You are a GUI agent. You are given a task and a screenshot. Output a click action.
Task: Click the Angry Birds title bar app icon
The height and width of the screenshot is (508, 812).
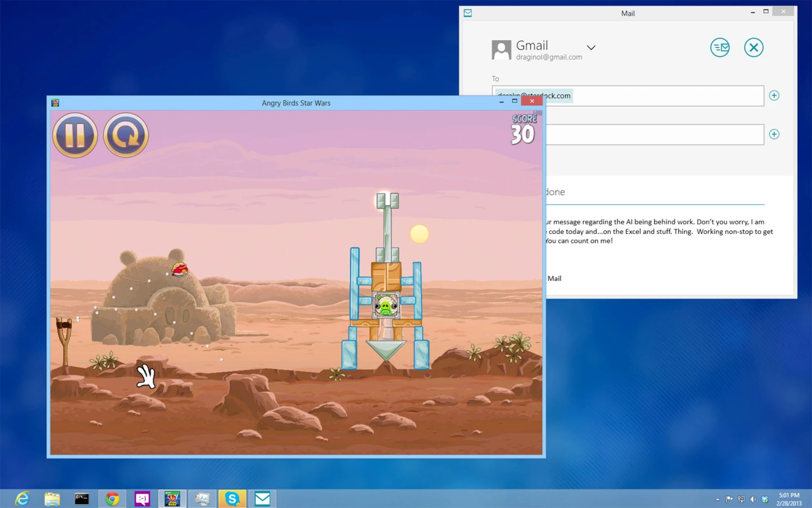[x=55, y=103]
